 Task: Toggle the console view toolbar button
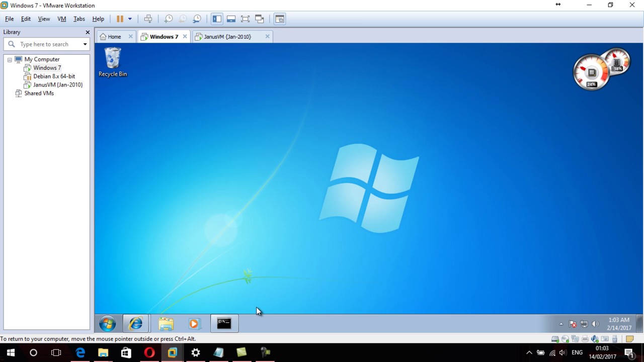(x=280, y=19)
